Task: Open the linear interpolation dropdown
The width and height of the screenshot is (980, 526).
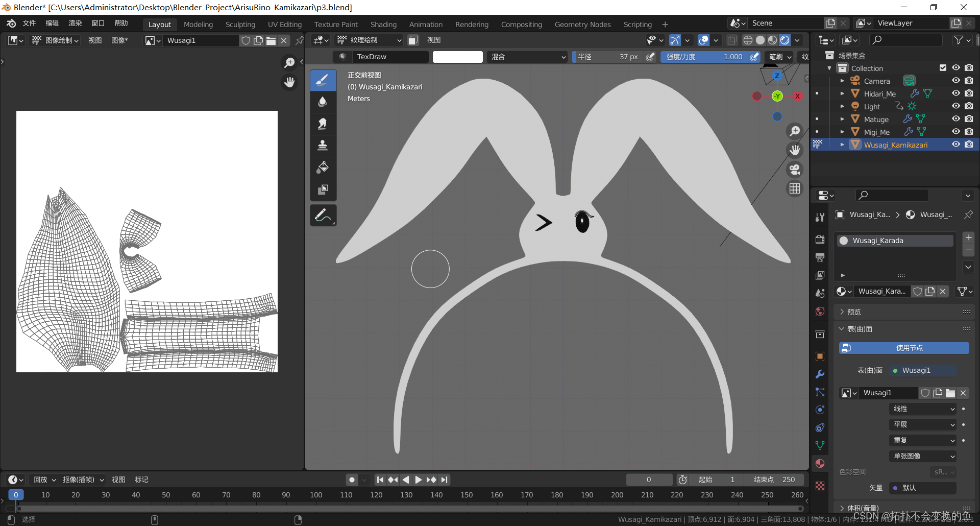Action: coord(923,409)
